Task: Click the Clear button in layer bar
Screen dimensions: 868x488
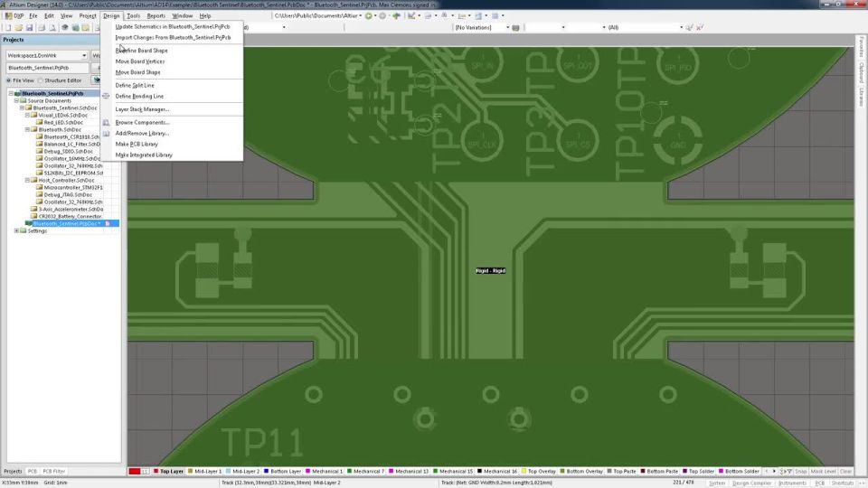Action: 846,472
